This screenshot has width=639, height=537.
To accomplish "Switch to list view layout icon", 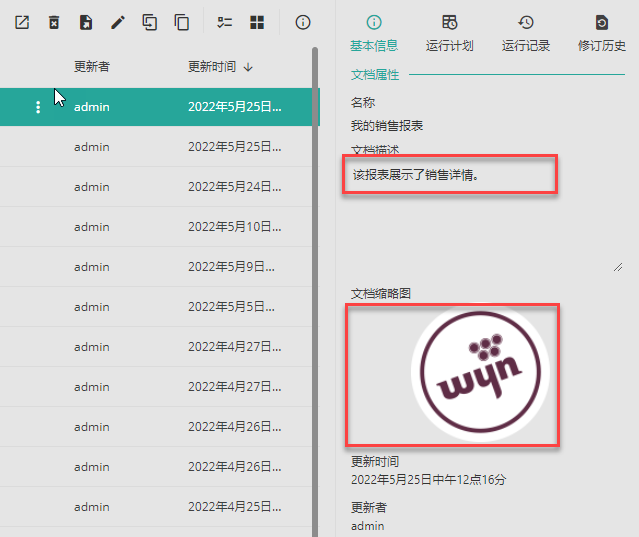I will tap(225, 22).
